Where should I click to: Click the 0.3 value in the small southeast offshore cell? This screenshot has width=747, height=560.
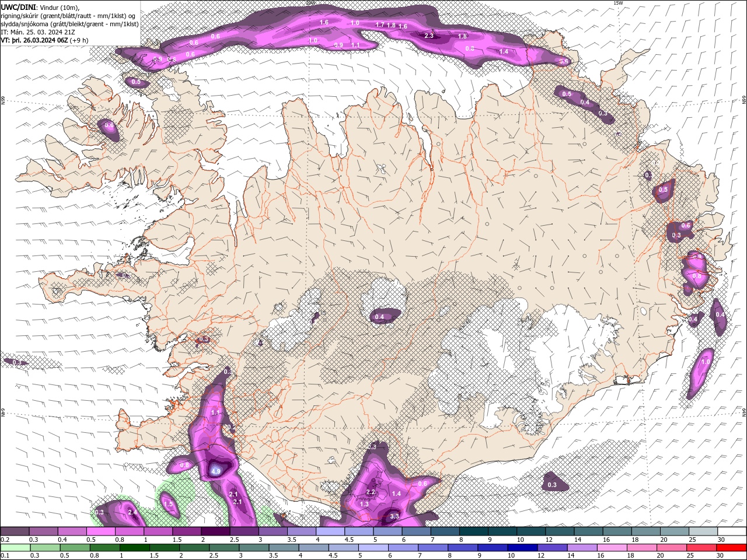click(552, 485)
